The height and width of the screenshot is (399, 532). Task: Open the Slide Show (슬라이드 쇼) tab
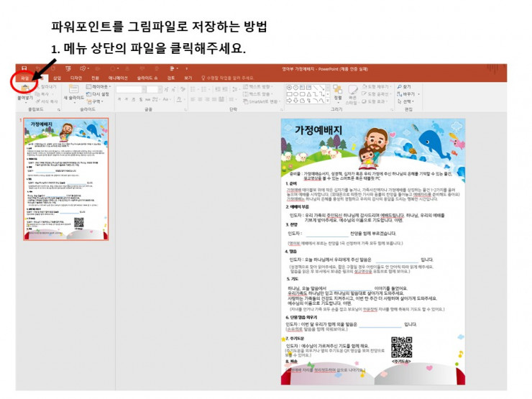pos(148,78)
